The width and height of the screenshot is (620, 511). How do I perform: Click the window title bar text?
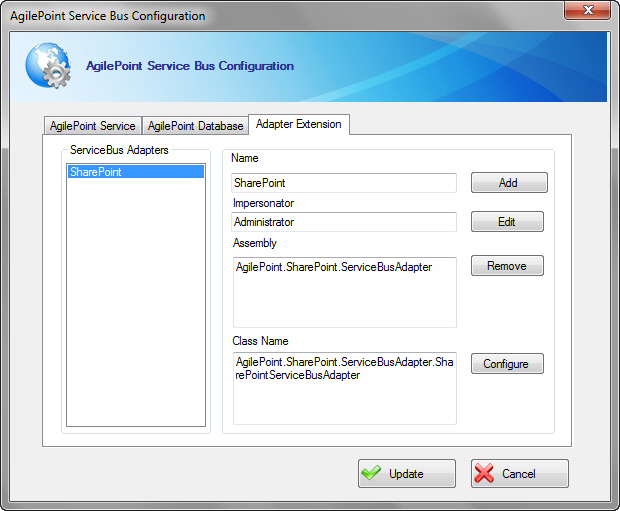108,16
